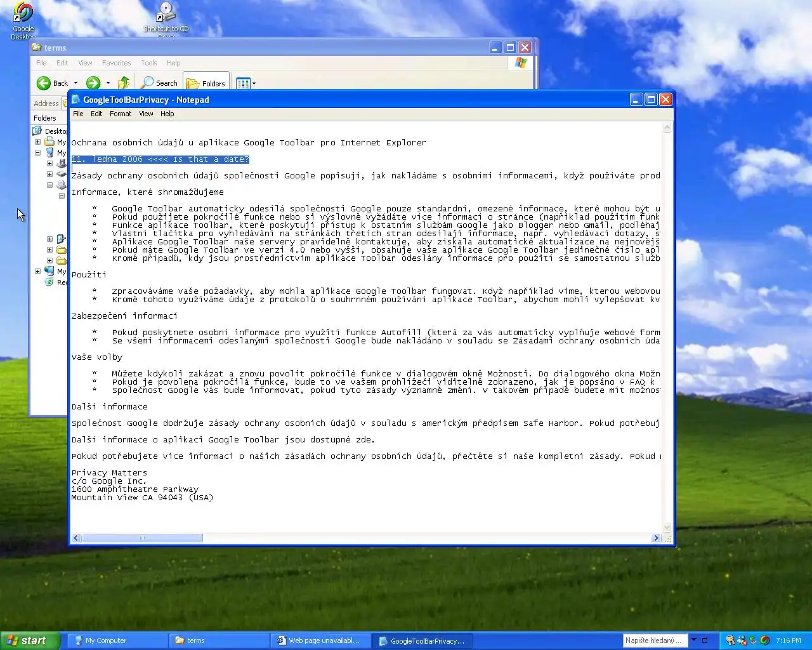Select the My Network Places icon in tree
Viewport: 812px width, 650px height.
(x=49, y=271)
